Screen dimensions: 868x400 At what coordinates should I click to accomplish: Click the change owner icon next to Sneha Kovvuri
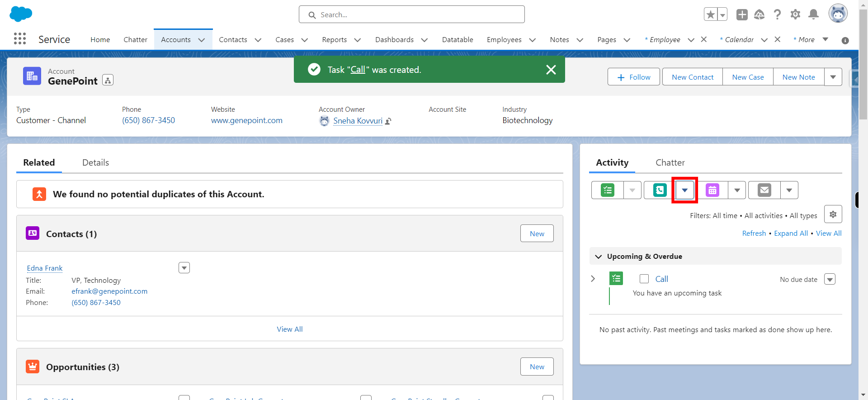[x=388, y=121]
